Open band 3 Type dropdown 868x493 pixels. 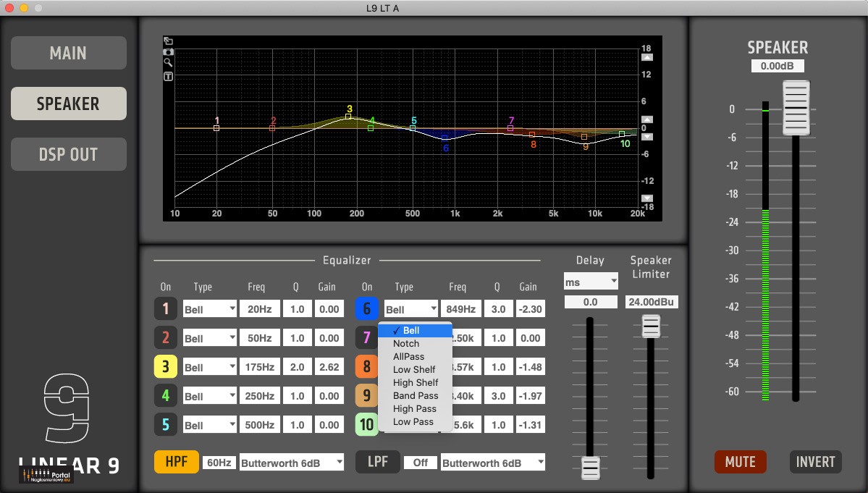point(210,367)
